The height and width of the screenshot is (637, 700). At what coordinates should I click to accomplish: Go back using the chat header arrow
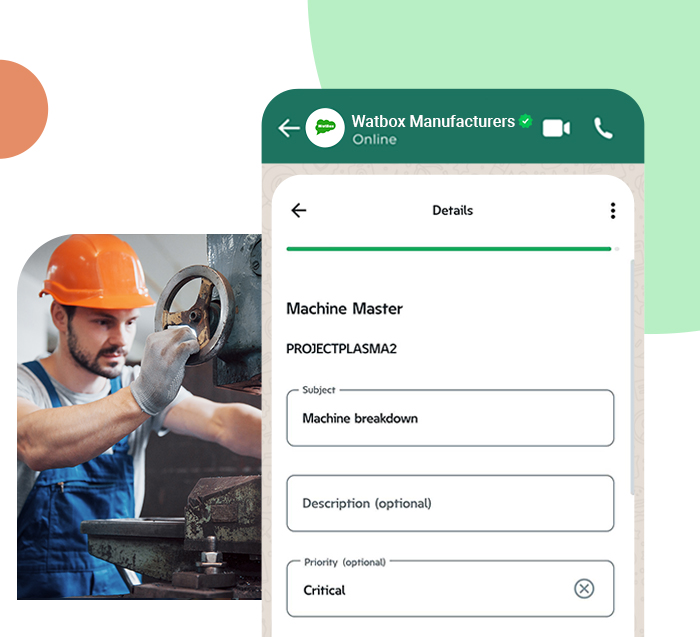pyautogui.click(x=289, y=128)
